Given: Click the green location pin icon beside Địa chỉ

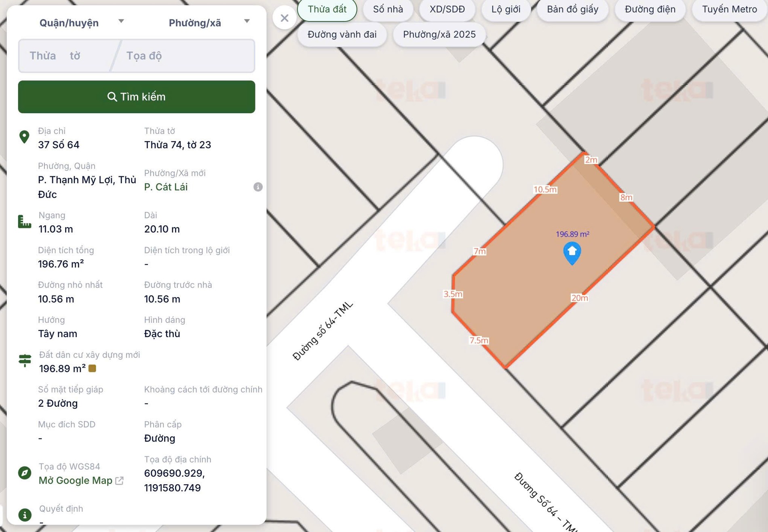Looking at the screenshot, I should [24, 137].
